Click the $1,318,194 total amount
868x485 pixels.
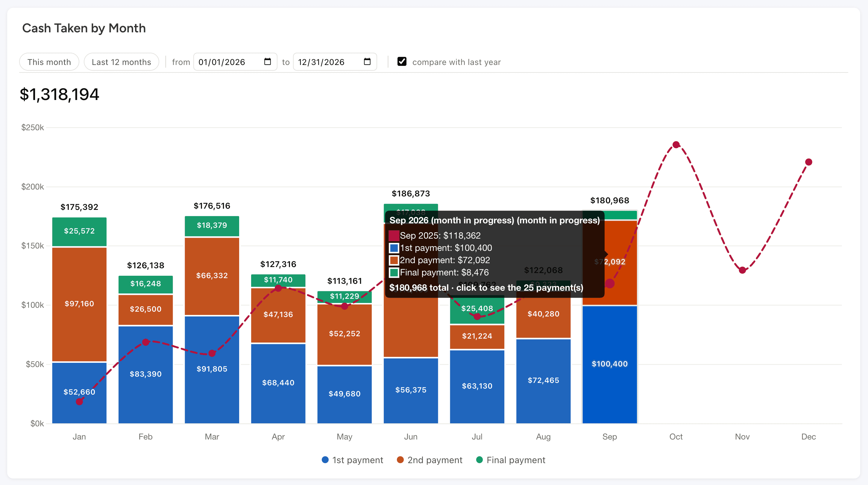[60, 94]
